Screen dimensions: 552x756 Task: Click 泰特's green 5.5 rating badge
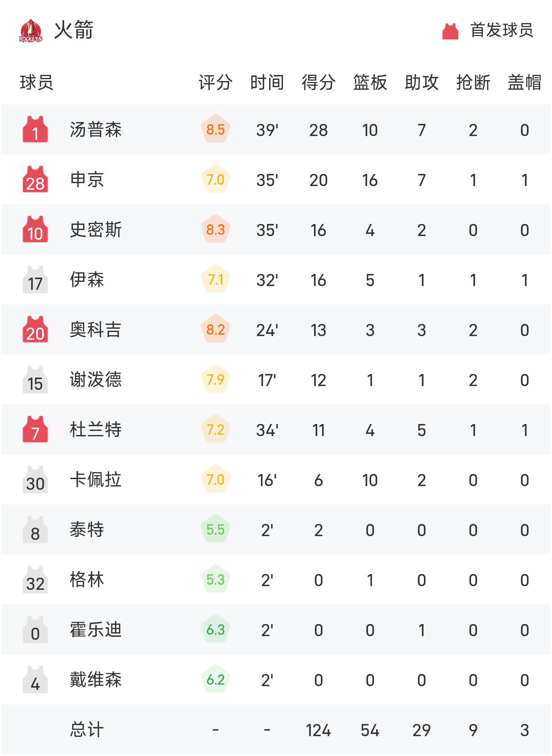click(216, 529)
